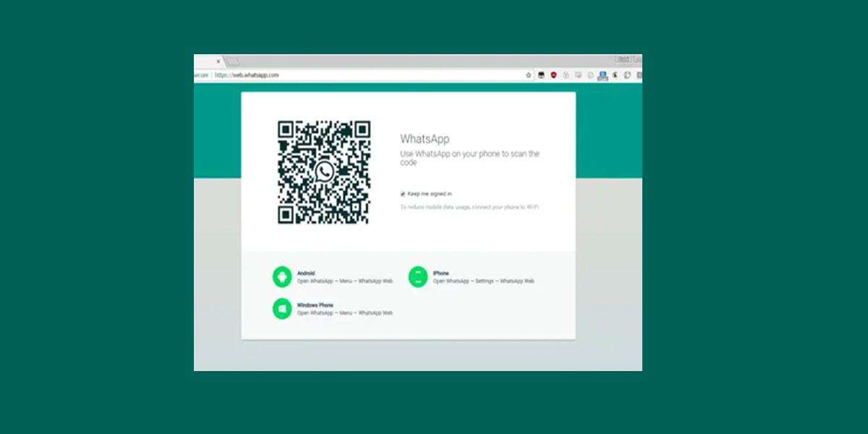
Task: Click the instruction line under Android
Action: (345, 281)
